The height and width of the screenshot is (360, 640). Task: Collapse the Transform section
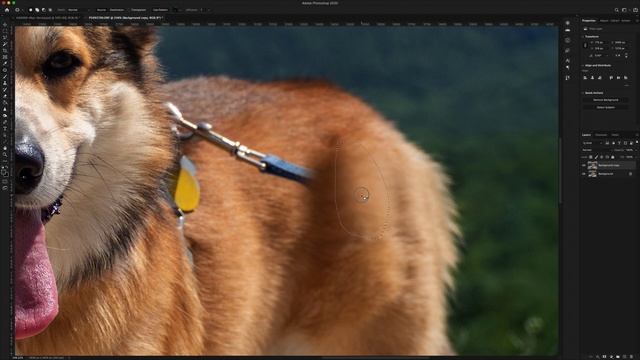click(x=583, y=37)
